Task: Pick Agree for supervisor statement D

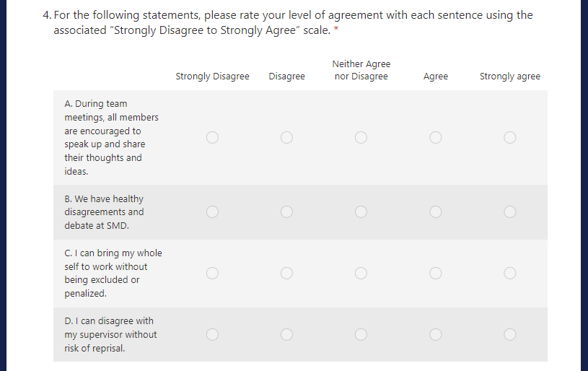Action: pos(435,334)
